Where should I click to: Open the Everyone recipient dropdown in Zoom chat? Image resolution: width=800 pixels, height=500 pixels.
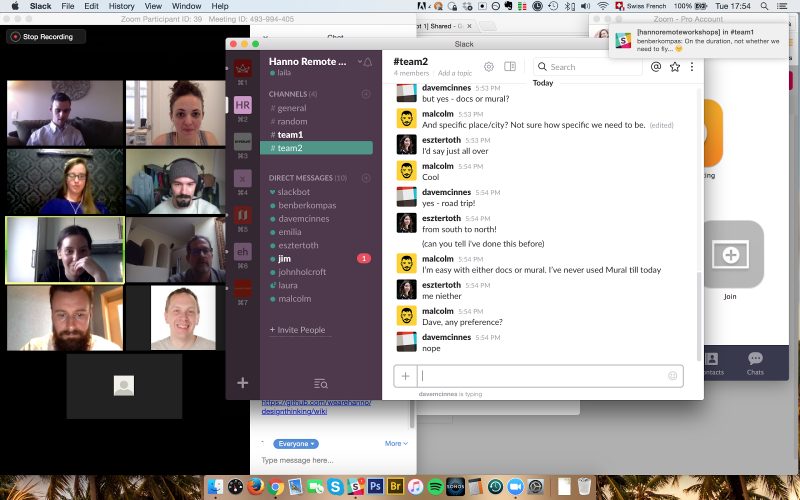(x=296, y=444)
